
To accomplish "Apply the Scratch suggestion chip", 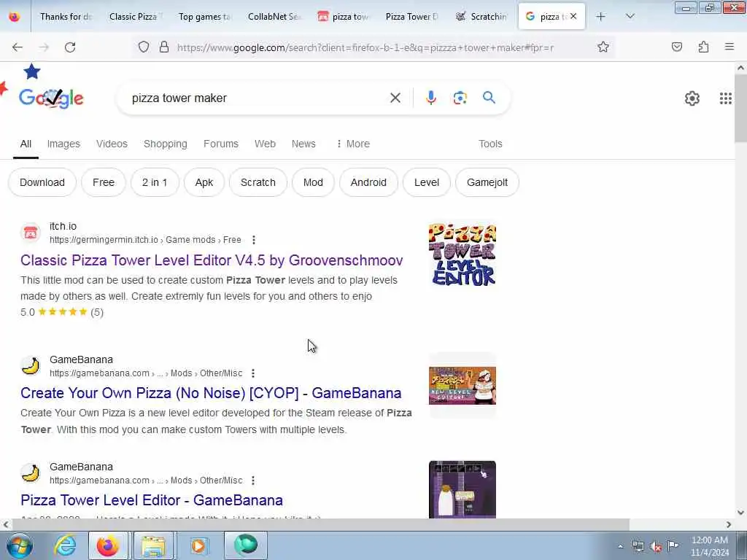I will coord(258,182).
